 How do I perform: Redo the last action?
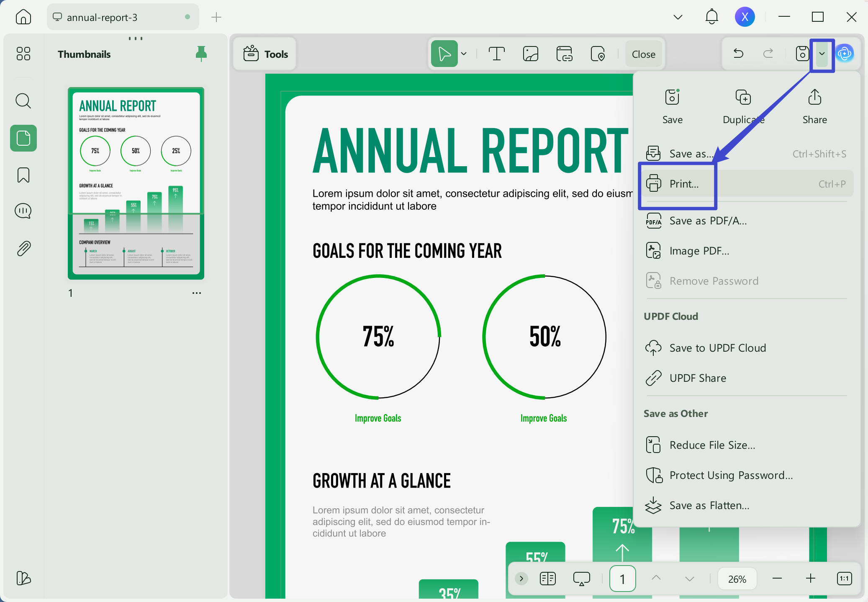pos(768,54)
